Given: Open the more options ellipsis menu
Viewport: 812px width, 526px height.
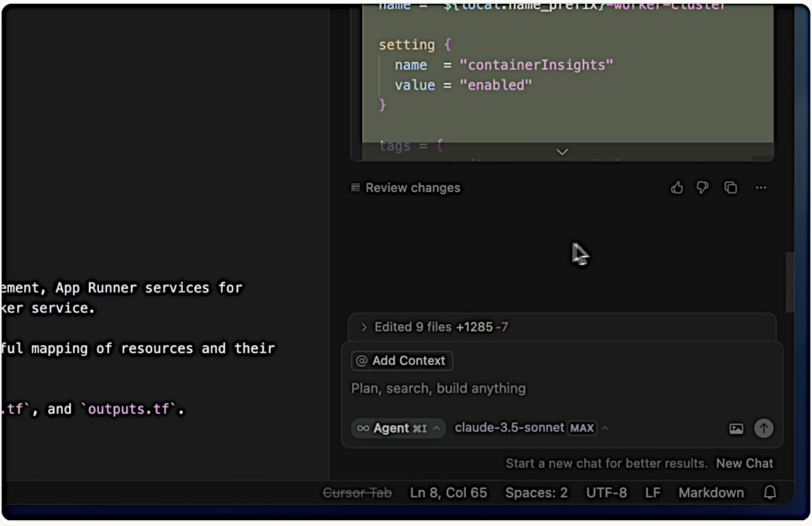Looking at the screenshot, I should coord(761,188).
